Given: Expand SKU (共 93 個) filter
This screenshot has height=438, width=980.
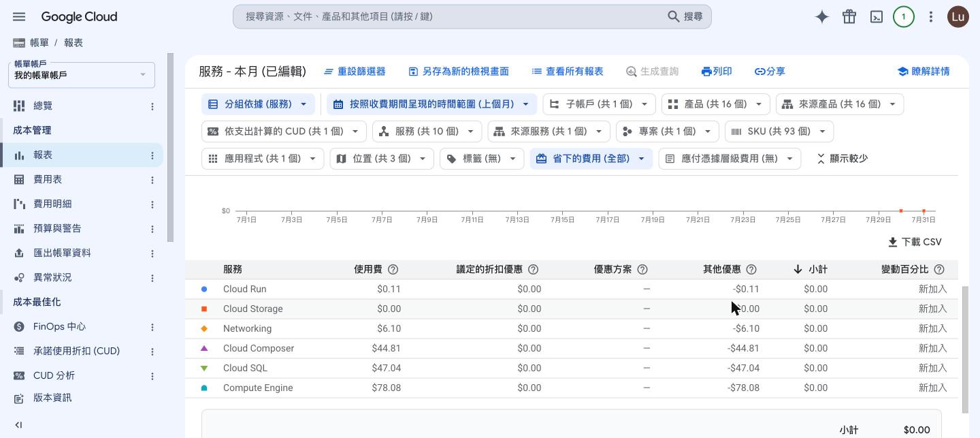Looking at the screenshot, I should [x=779, y=131].
